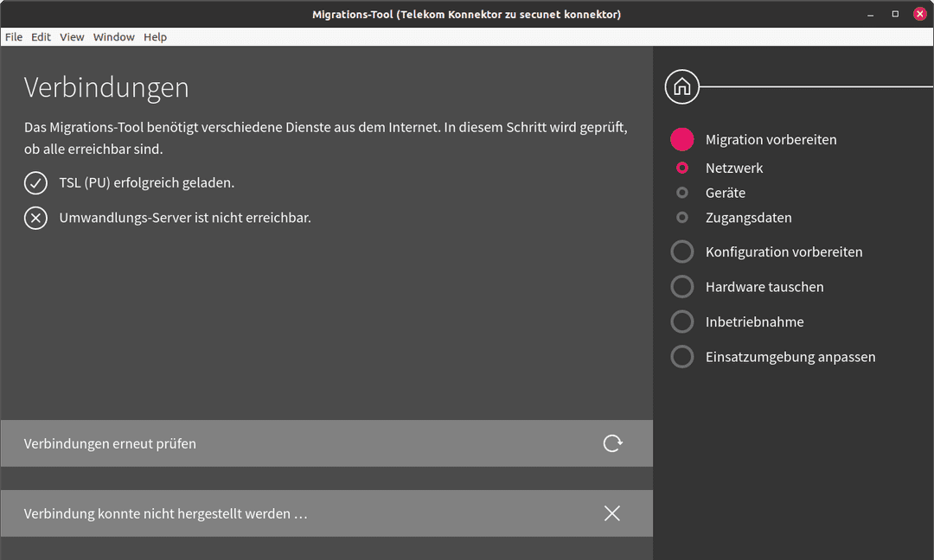Click the Hardware tauschen label
The width and height of the screenshot is (934, 560).
pyautogui.click(x=764, y=287)
